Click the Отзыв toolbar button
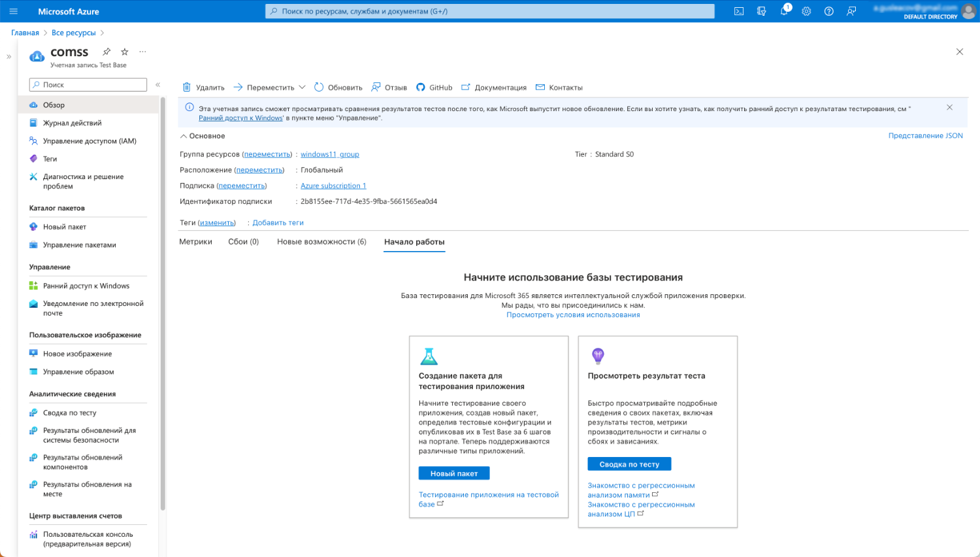 (x=389, y=88)
